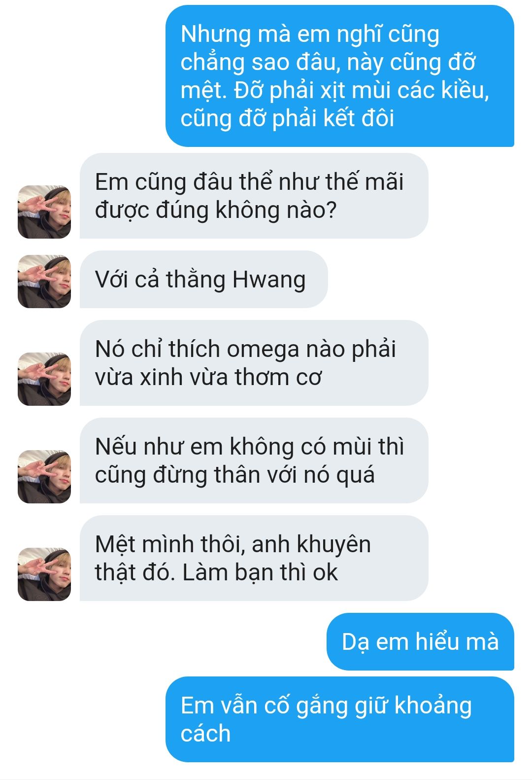Tap 'Làm bạn thì ok' text
This screenshot has width=532, height=780.
[x=260, y=573]
